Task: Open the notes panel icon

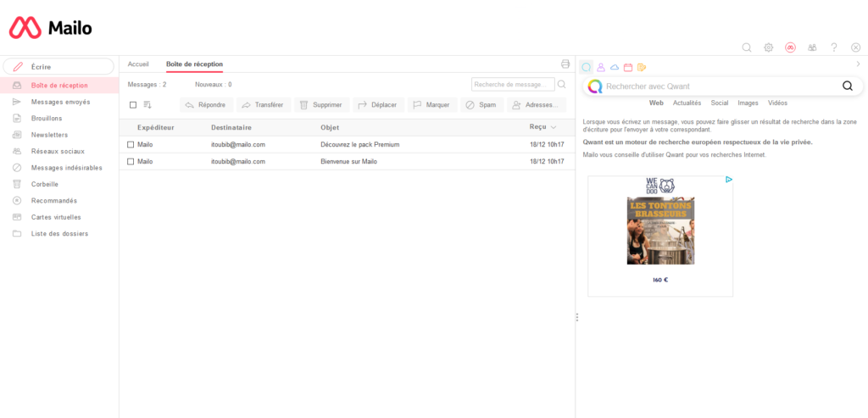Action: click(x=642, y=68)
